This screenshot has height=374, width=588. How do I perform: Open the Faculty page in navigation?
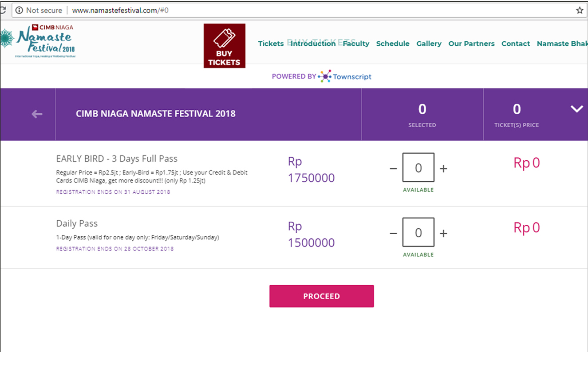(x=356, y=44)
